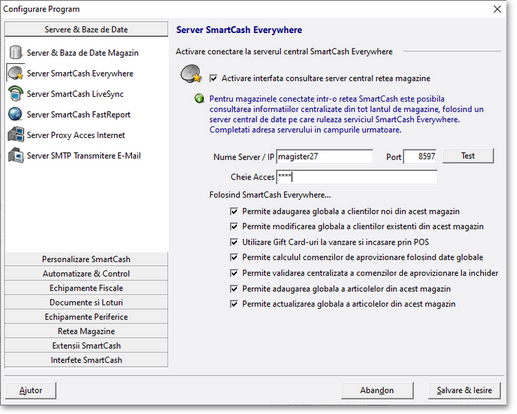Expand the Automatizare & Control section
The image size is (517, 414).
coord(86,274)
